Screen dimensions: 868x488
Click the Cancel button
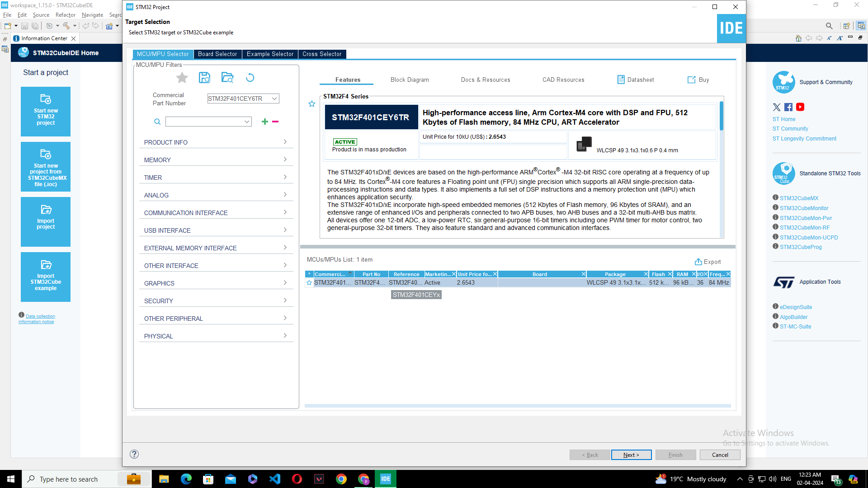click(x=720, y=455)
